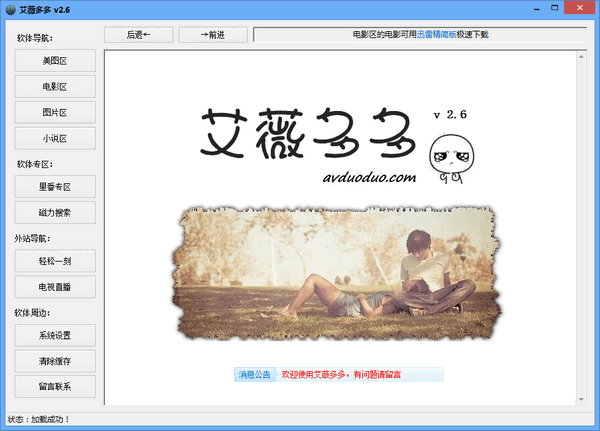Minimize the 艾薇多多 window

pyautogui.click(x=537, y=8)
